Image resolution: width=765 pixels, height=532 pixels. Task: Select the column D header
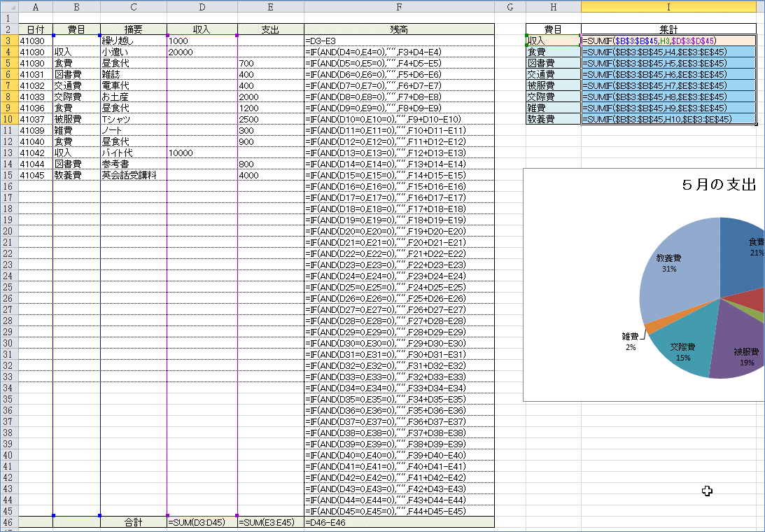202,6
